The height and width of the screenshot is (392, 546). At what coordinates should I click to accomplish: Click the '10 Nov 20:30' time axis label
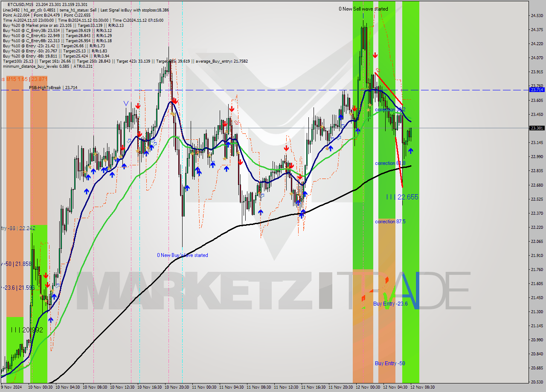tap(178, 387)
